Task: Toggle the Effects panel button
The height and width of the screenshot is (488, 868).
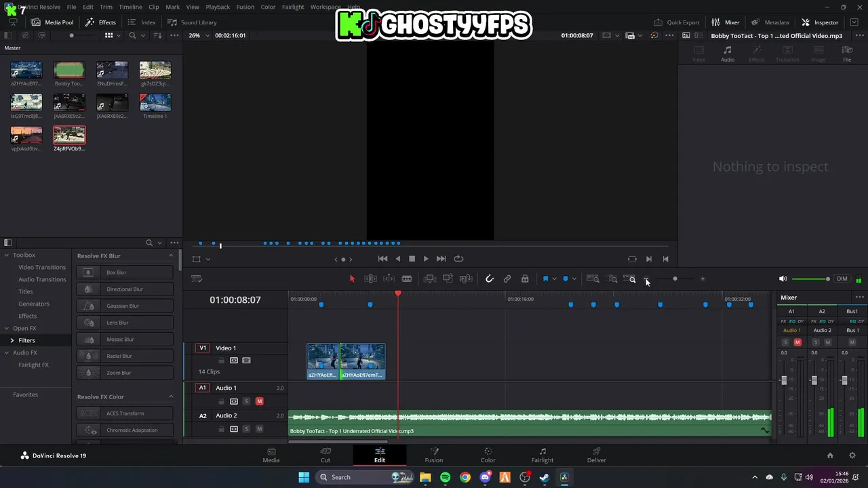Action: (x=100, y=22)
